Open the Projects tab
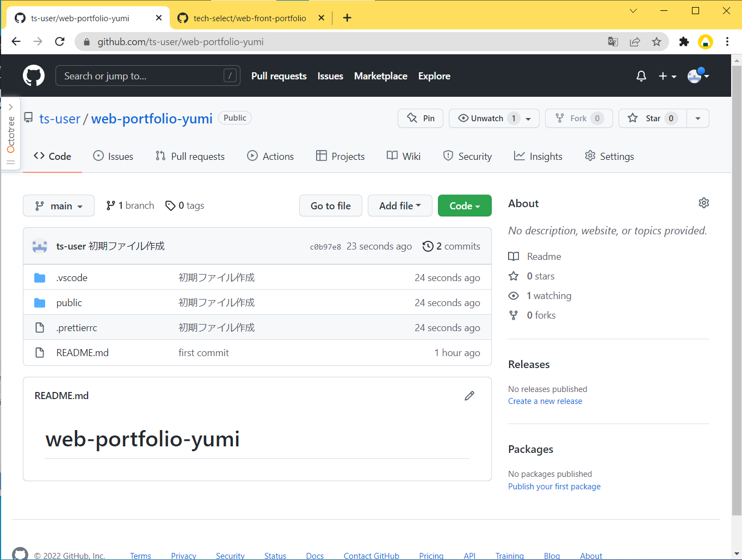 tap(341, 157)
